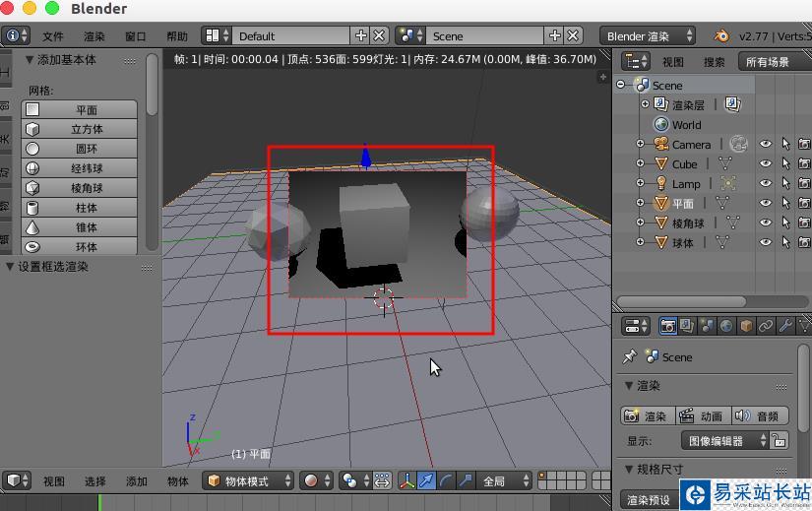Add a new screen layout with plus
Image resolution: width=812 pixels, height=511 pixels.
coord(360,35)
